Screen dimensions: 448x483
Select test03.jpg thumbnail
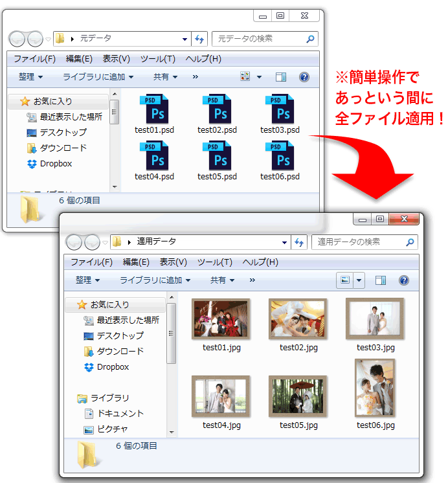pyautogui.click(x=375, y=319)
